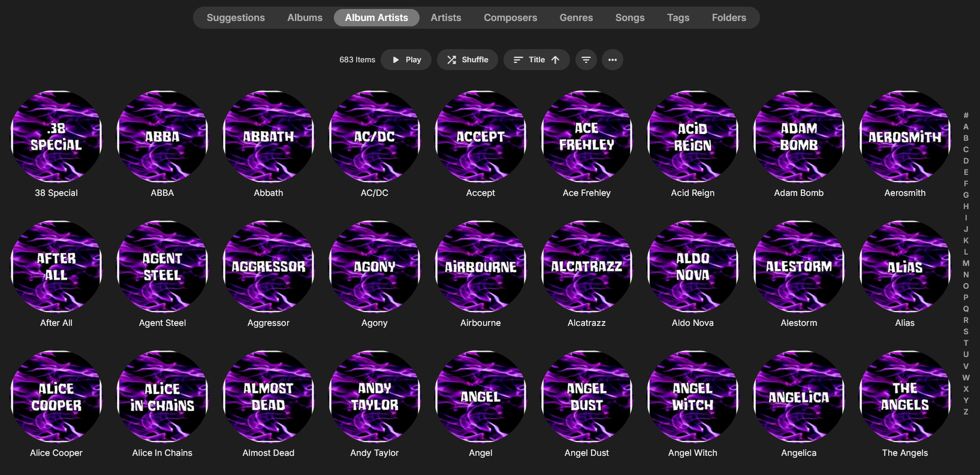
Task: Open the Genres tab
Action: click(x=576, y=18)
